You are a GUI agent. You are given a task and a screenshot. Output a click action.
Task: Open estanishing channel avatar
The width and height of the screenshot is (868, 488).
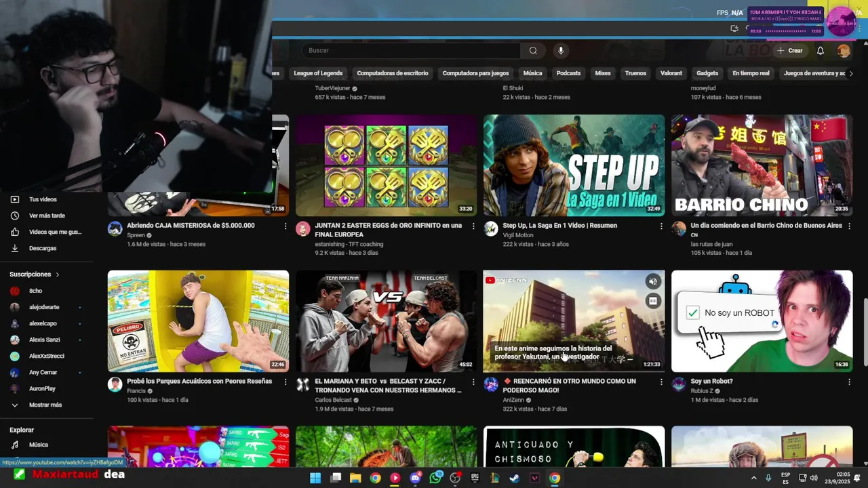303,229
